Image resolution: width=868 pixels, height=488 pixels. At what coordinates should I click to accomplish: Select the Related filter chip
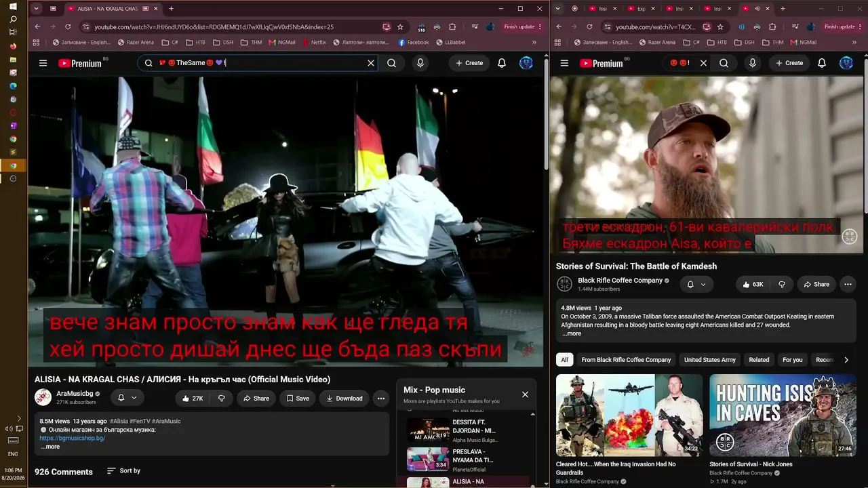click(759, 360)
